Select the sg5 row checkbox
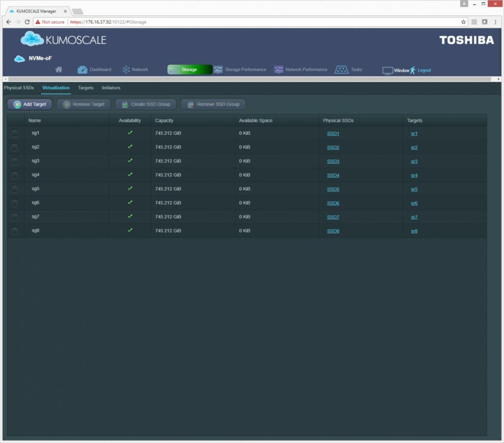504x443 pixels. click(x=14, y=189)
